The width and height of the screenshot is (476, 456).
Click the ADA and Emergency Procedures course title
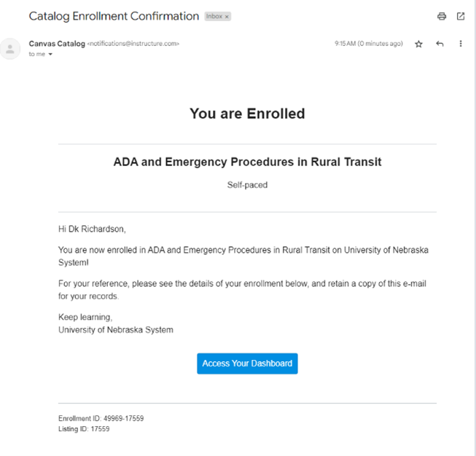click(x=247, y=162)
